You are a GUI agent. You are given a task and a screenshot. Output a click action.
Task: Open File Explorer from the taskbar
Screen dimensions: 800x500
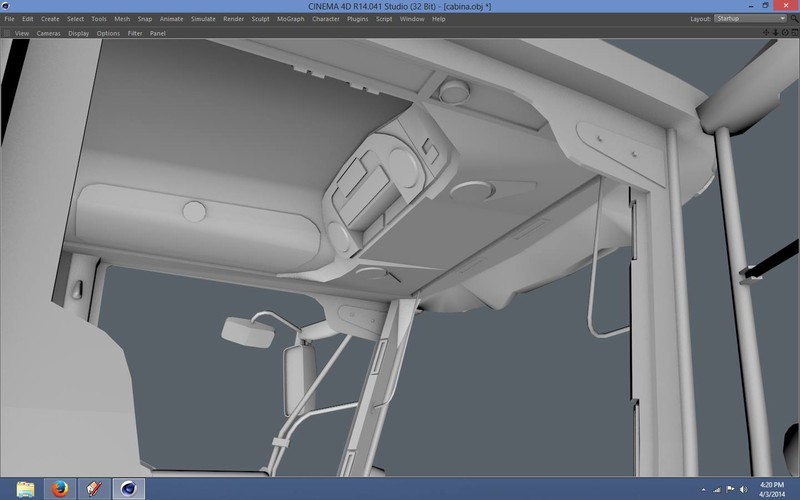pyautogui.click(x=25, y=489)
